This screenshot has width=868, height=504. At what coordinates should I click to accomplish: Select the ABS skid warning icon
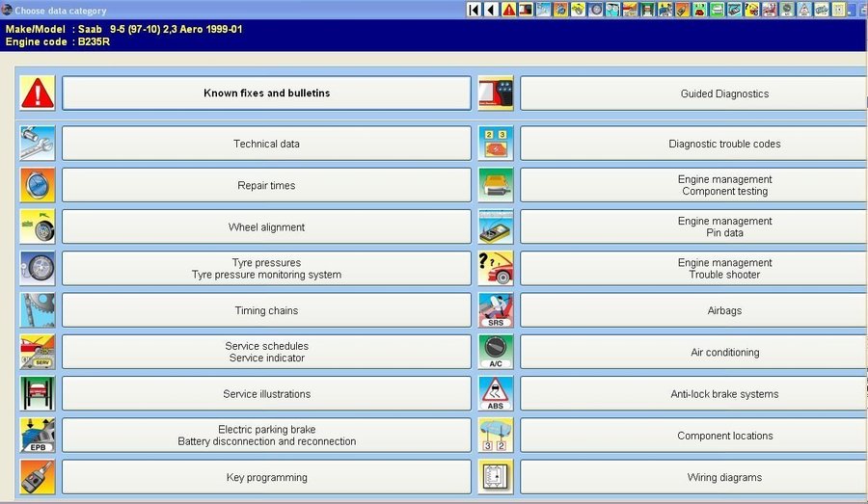(x=496, y=394)
